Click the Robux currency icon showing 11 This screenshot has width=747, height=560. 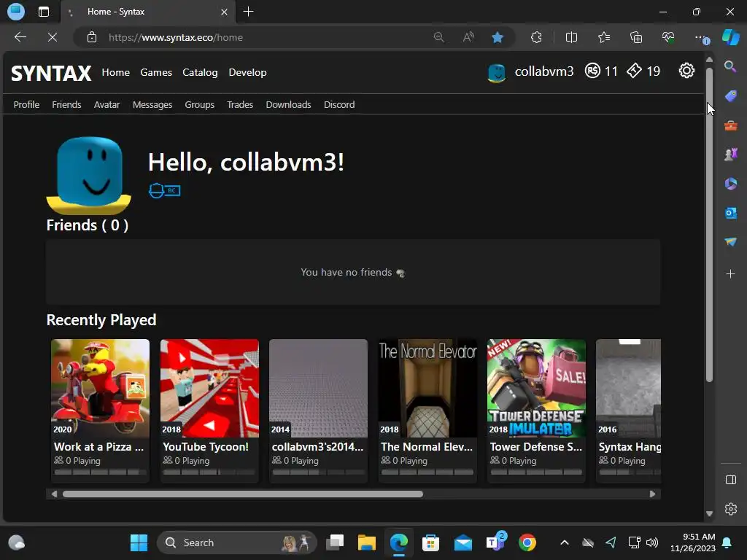coord(592,71)
